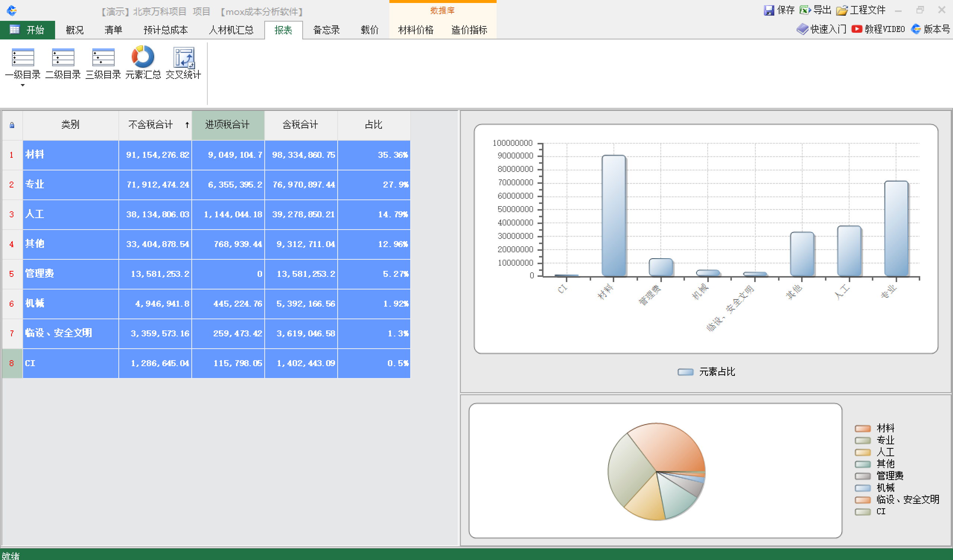Click the sort arrow in 不含税合计 header
The width and height of the screenshot is (953, 560).
pos(187,125)
